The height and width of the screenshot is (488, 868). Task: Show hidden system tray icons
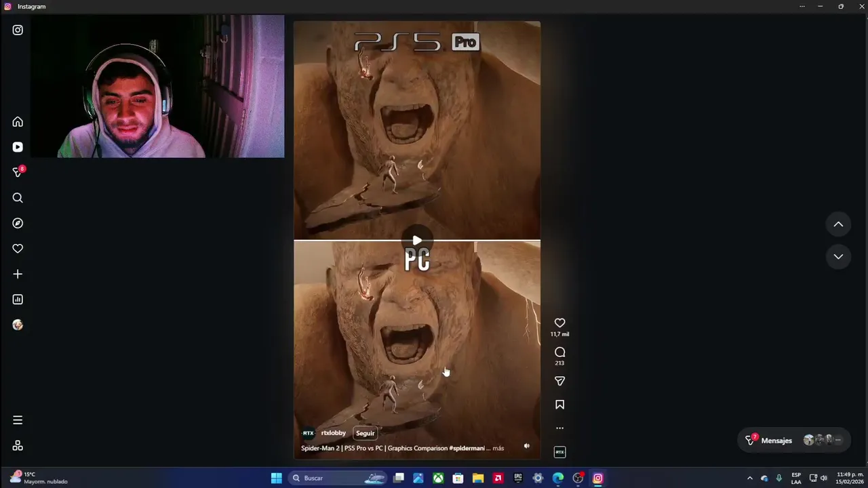[x=749, y=478]
